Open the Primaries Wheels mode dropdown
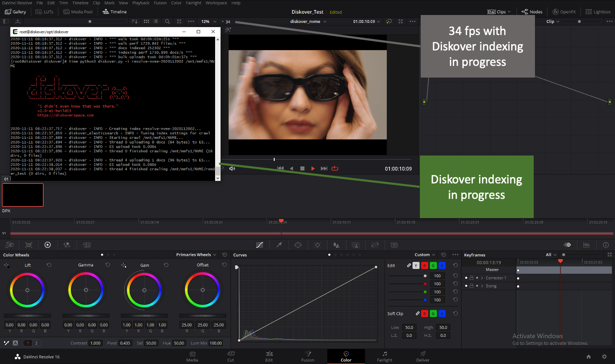Screen dimensions: 615x364 pos(196,255)
